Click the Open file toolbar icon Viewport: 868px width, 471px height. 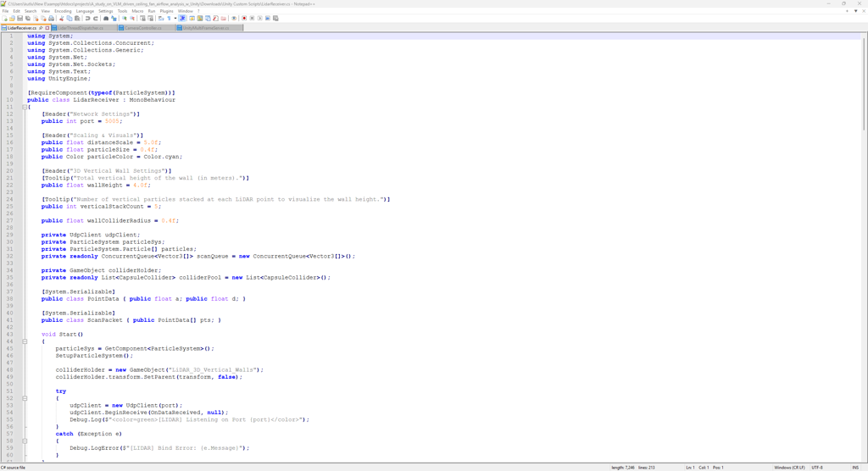[12, 19]
